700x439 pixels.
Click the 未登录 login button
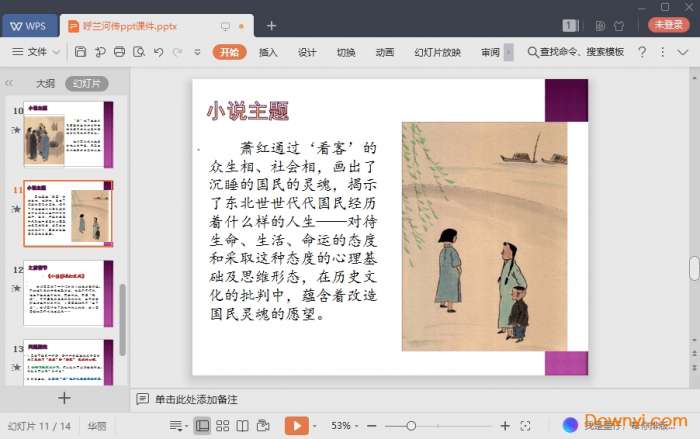coord(668,25)
